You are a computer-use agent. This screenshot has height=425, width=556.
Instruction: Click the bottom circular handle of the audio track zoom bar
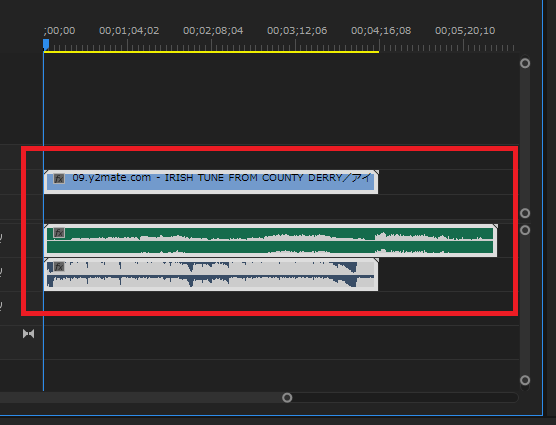[525, 380]
